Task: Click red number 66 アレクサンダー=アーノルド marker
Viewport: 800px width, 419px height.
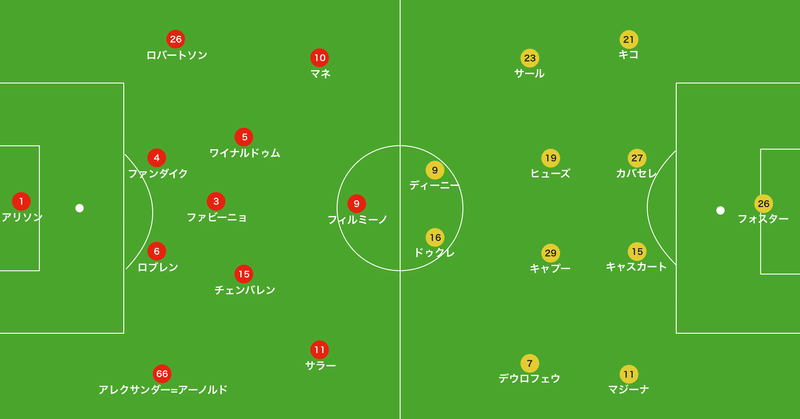Action: click(162, 373)
